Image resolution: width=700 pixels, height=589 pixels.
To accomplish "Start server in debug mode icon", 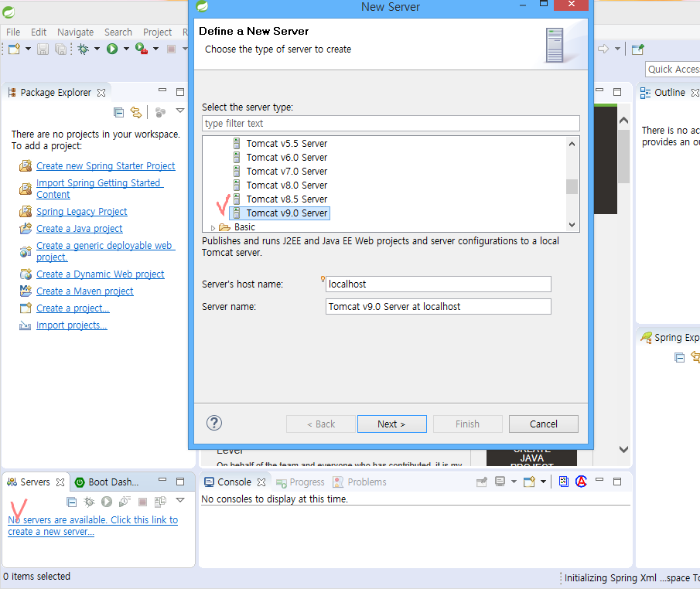I will [x=89, y=502].
